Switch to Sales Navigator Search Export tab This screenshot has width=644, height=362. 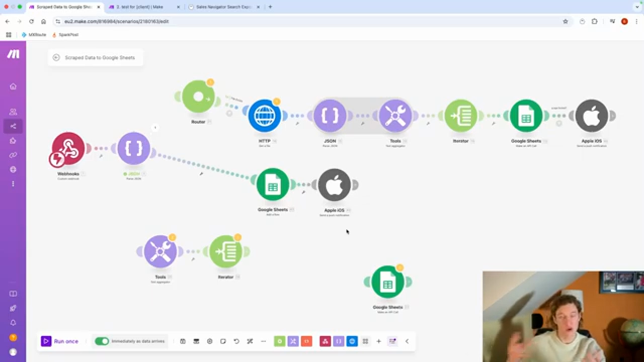[223, 7]
